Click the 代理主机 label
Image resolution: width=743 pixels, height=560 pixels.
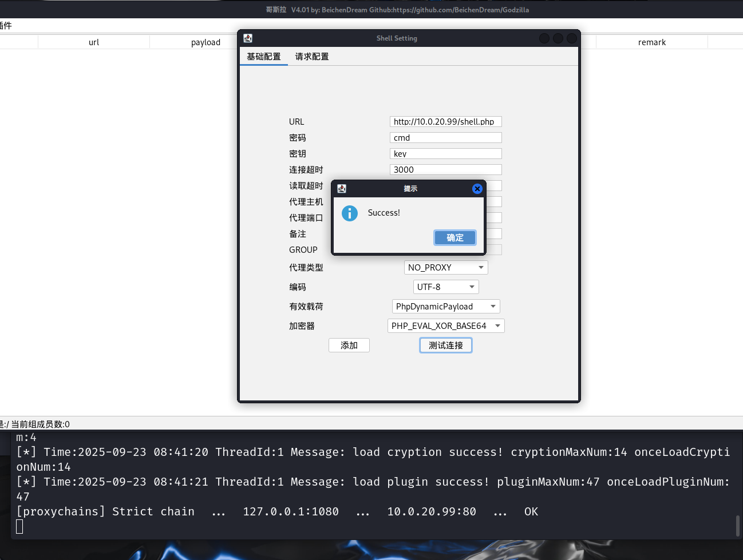306,202
